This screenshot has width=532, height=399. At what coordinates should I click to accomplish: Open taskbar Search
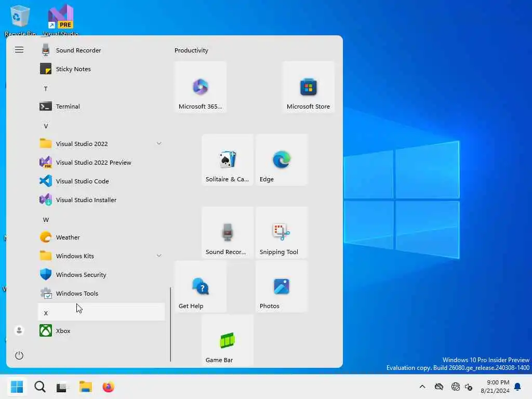tap(39, 387)
